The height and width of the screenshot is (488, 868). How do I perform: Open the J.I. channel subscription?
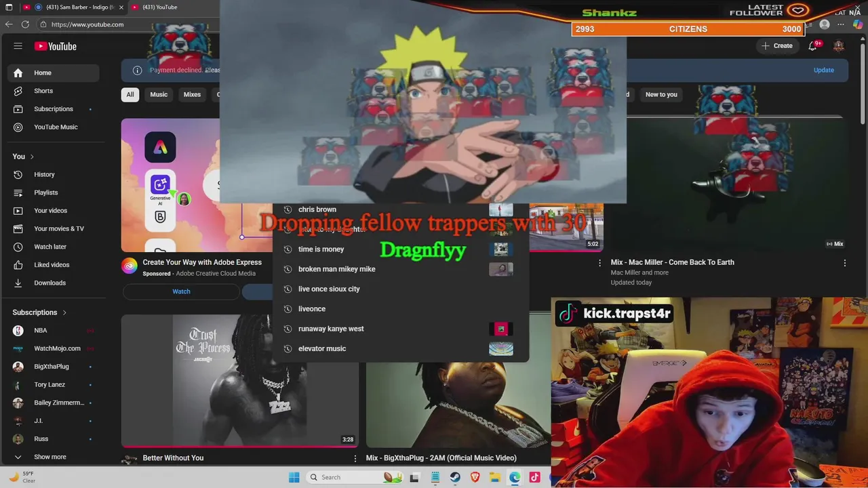(54, 421)
